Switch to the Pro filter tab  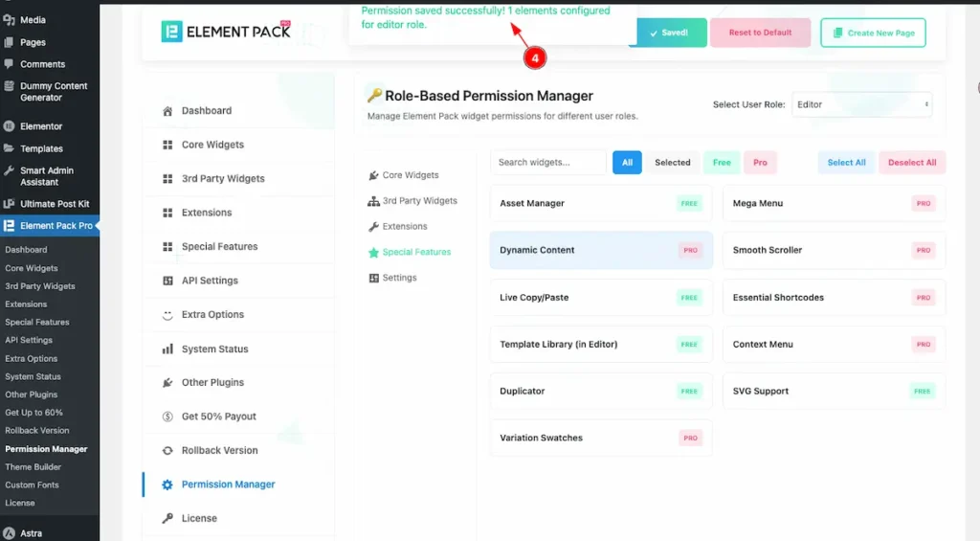click(760, 163)
